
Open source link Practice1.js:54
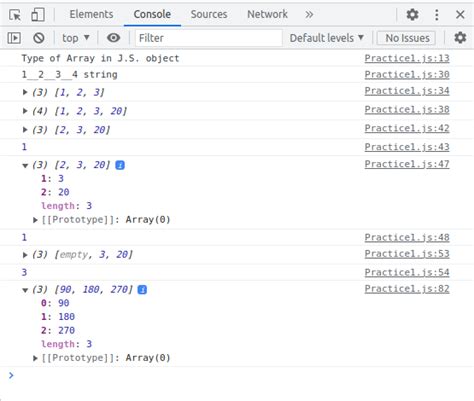click(407, 273)
